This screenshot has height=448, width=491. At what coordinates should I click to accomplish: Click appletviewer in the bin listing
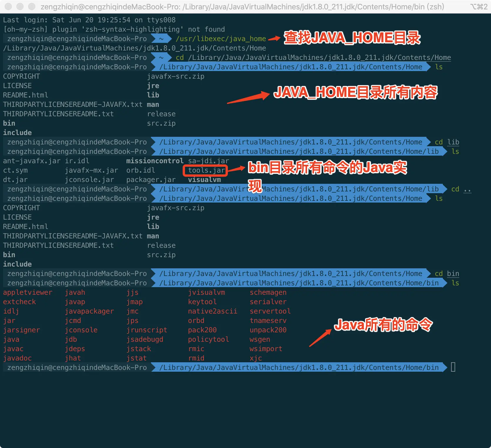[28, 292]
